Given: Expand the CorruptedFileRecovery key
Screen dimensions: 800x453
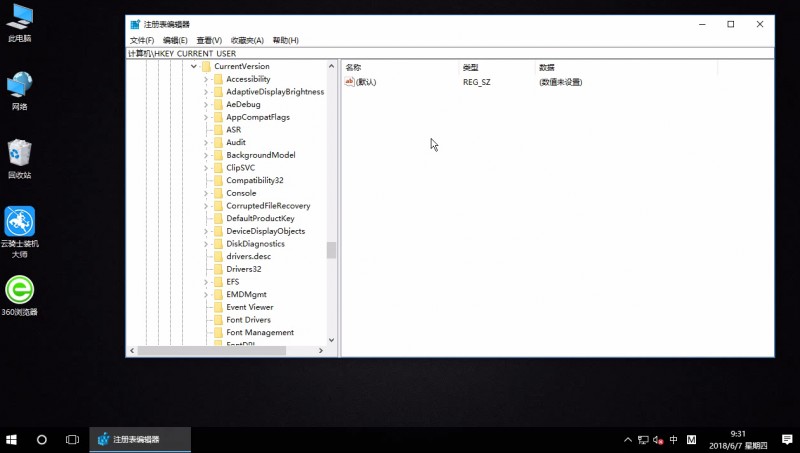Looking at the screenshot, I should click(x=206, y=206).
